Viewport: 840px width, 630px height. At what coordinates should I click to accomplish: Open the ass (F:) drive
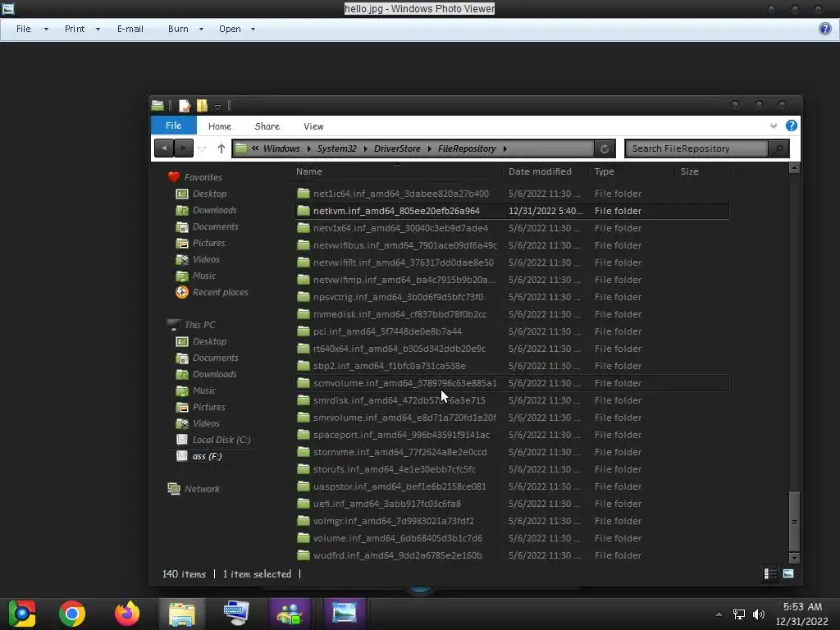pyautogui.click(x=199, y=456)
